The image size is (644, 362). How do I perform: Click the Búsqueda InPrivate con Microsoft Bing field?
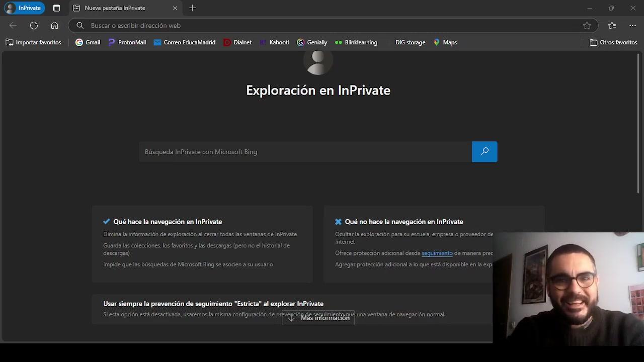click(305, 152)
